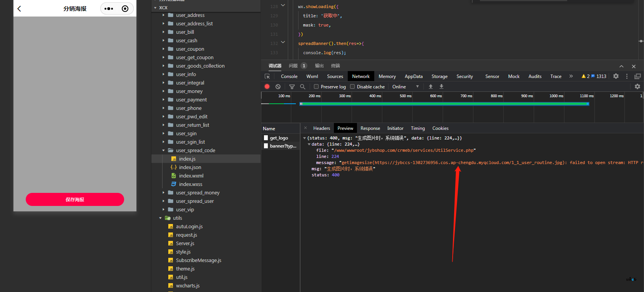Open the Response tab of request
Screen dimensions: 644x292
370,128
